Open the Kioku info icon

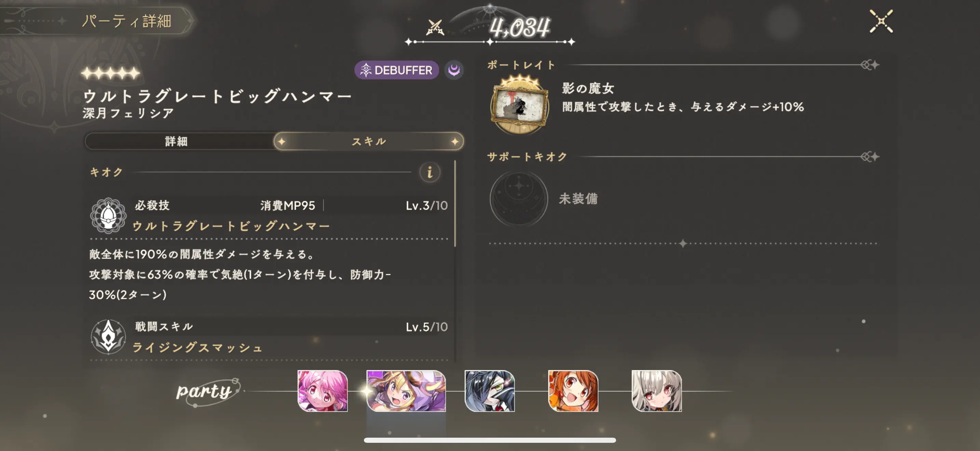[430, 172]
